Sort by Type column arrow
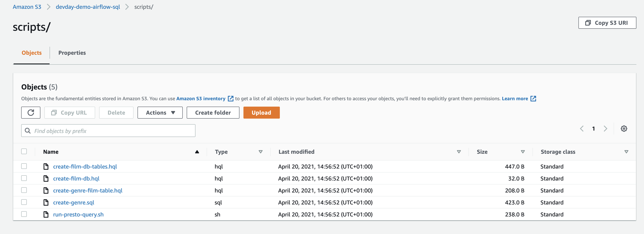 pos(260,152)
